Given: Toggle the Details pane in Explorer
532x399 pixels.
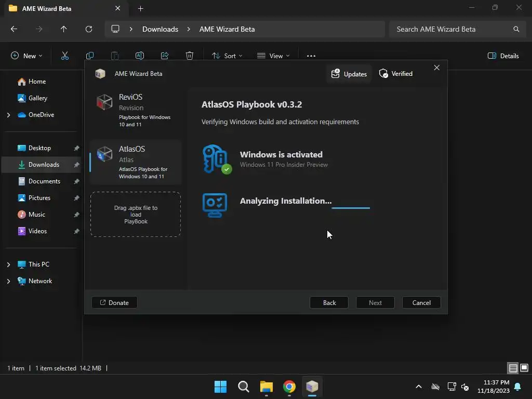Looking at the screenshot, I should [503, 56].
